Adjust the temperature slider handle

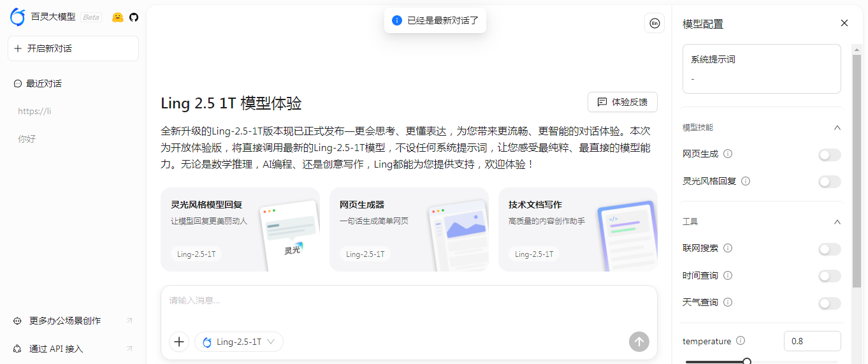[747, 361]
